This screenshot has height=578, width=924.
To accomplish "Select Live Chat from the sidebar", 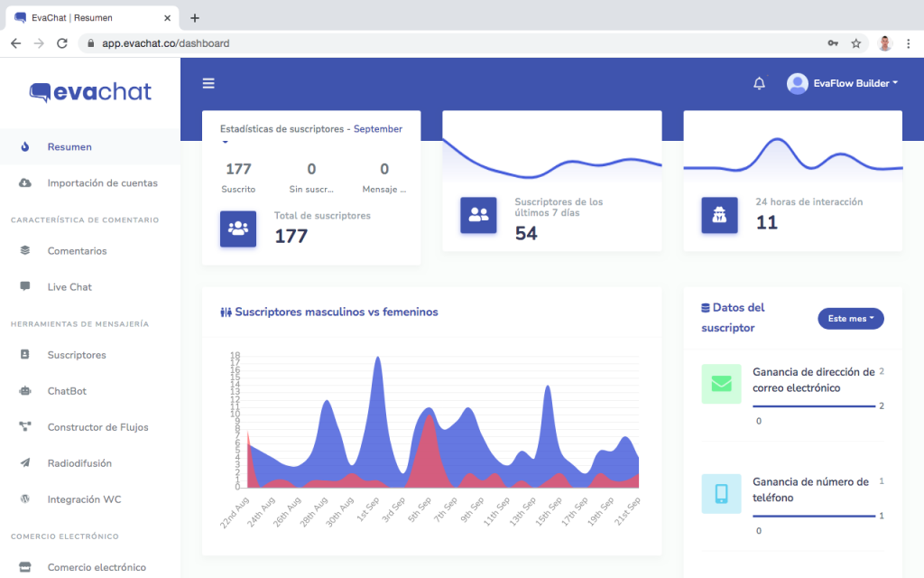I will coord(69,286).
